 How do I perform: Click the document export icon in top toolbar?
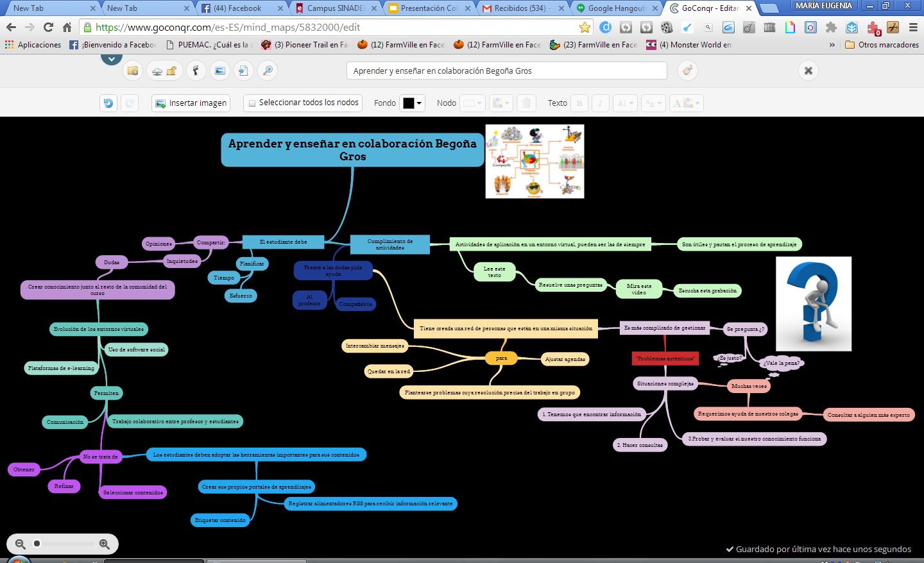pyautogui.click(x=243, y=71)
